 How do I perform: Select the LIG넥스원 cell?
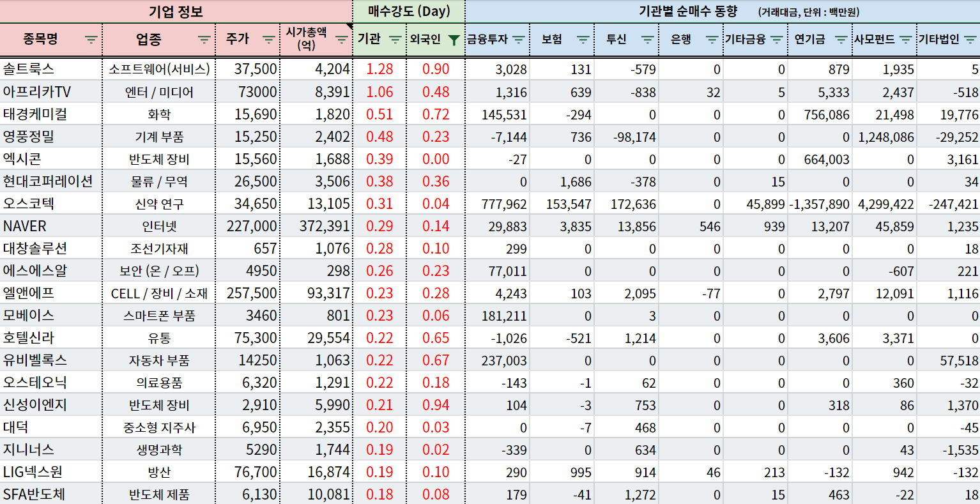(x=51, y=471)
